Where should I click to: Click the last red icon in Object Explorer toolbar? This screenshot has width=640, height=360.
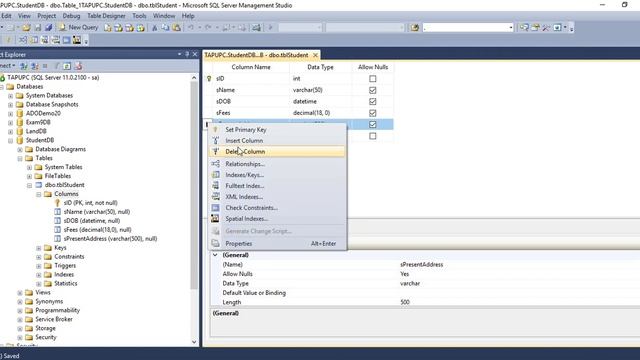(x=78, y=66)
